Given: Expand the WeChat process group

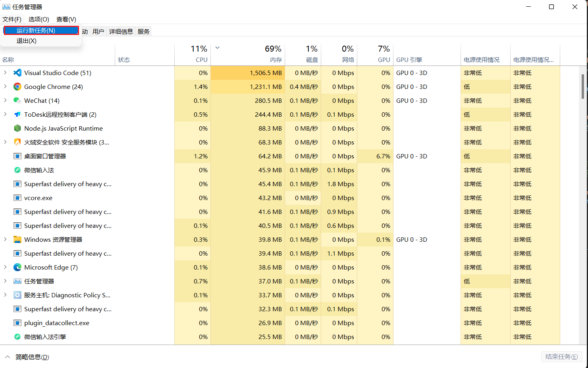Looking at the screenshot, I should (5, 100).
